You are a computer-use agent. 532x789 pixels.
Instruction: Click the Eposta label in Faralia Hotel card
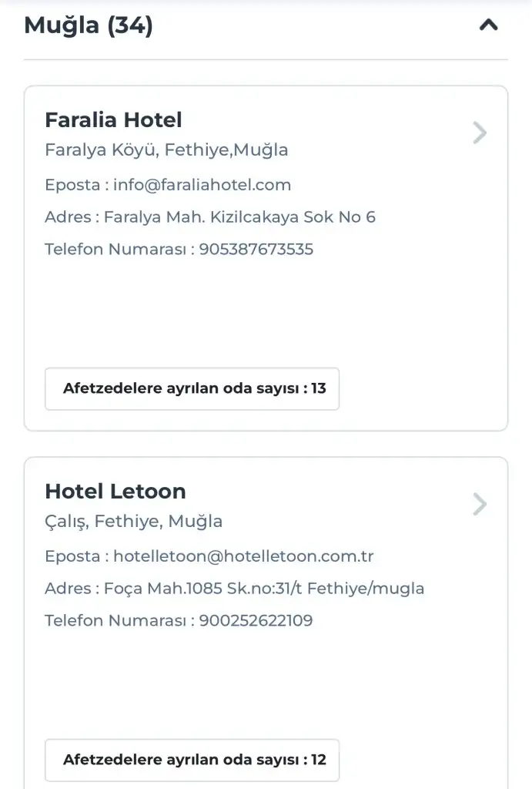[x=72, y=185]
